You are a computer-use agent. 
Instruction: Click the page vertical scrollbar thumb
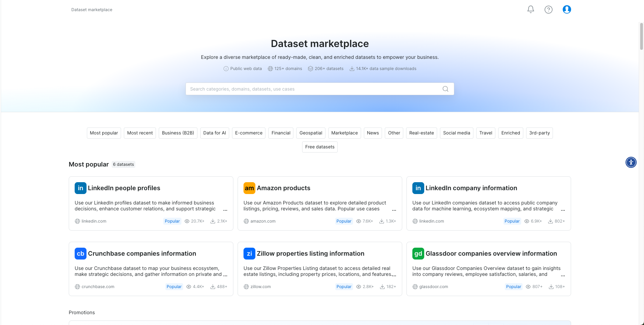point(641,36)
